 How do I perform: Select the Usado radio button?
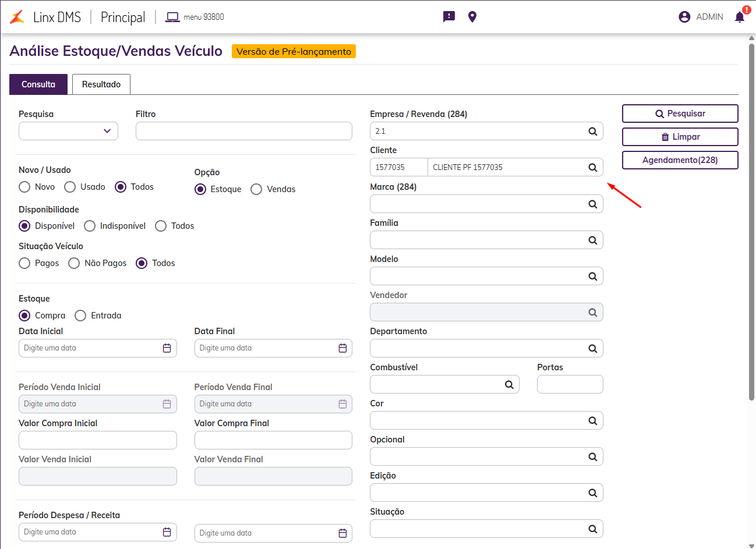(x=70, y=187)
